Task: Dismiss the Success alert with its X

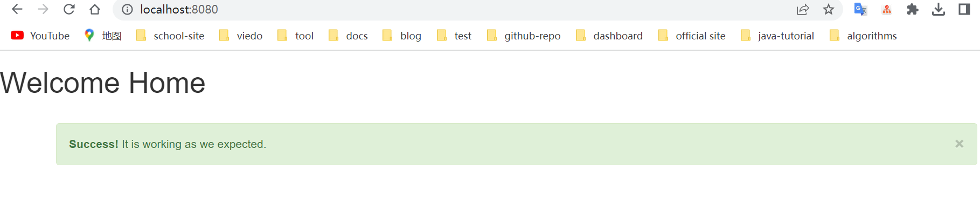Action: [x=959, y=144]
